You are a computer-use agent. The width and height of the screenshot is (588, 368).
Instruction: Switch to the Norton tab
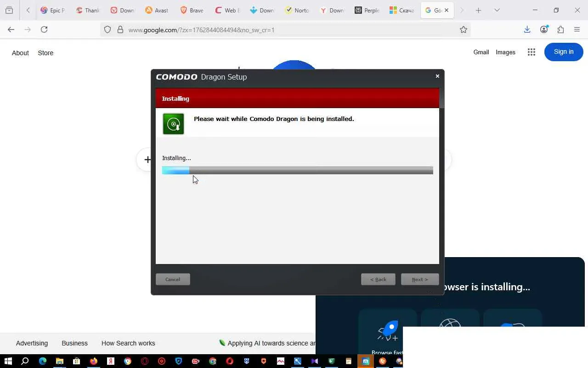[296, 10]
